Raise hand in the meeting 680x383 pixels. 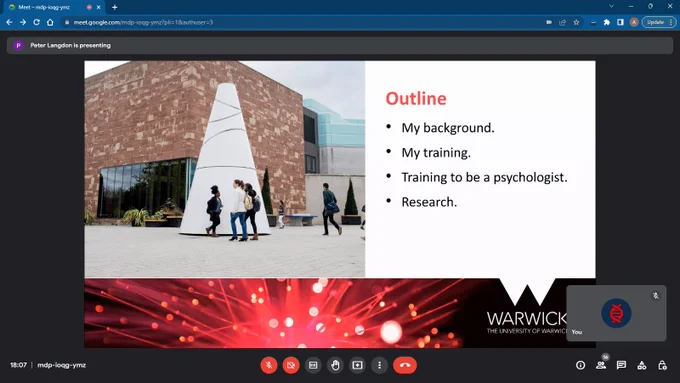pyautogui.click(x=335, y=365)
